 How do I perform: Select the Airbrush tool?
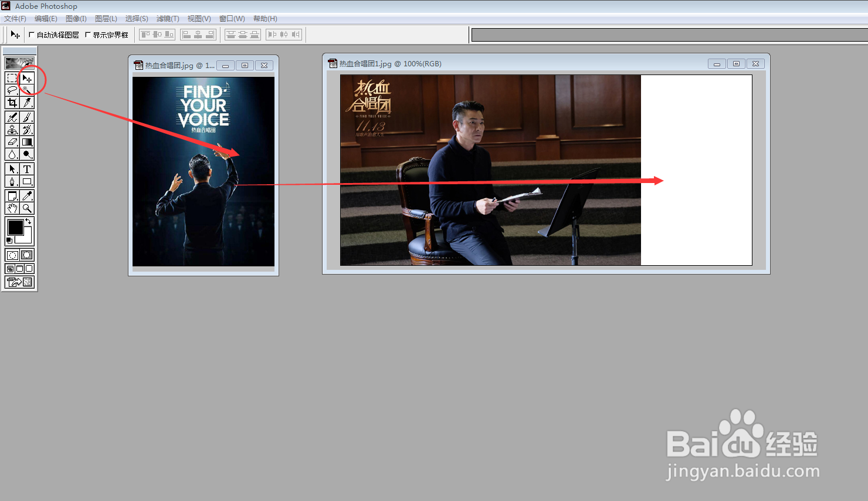12,117
